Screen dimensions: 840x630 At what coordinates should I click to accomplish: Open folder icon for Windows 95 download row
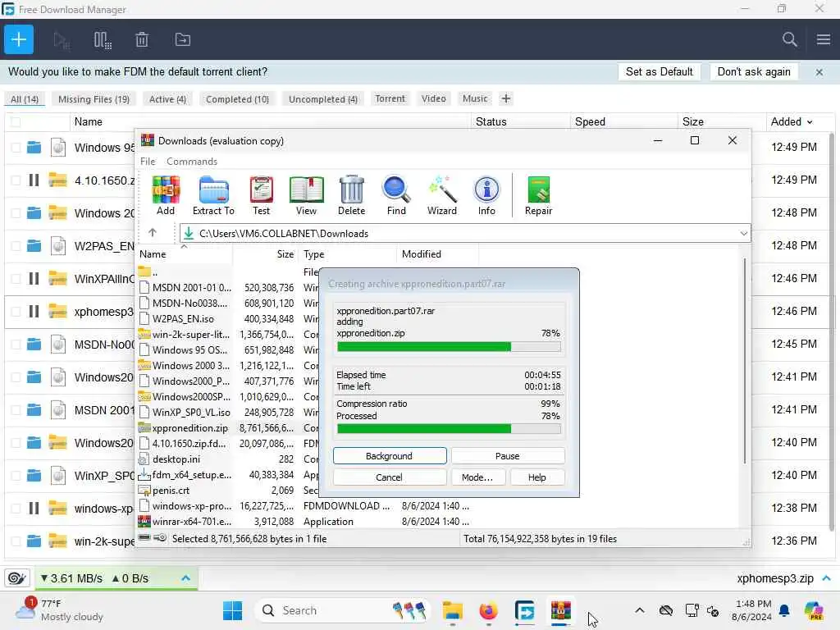point(34,148)
